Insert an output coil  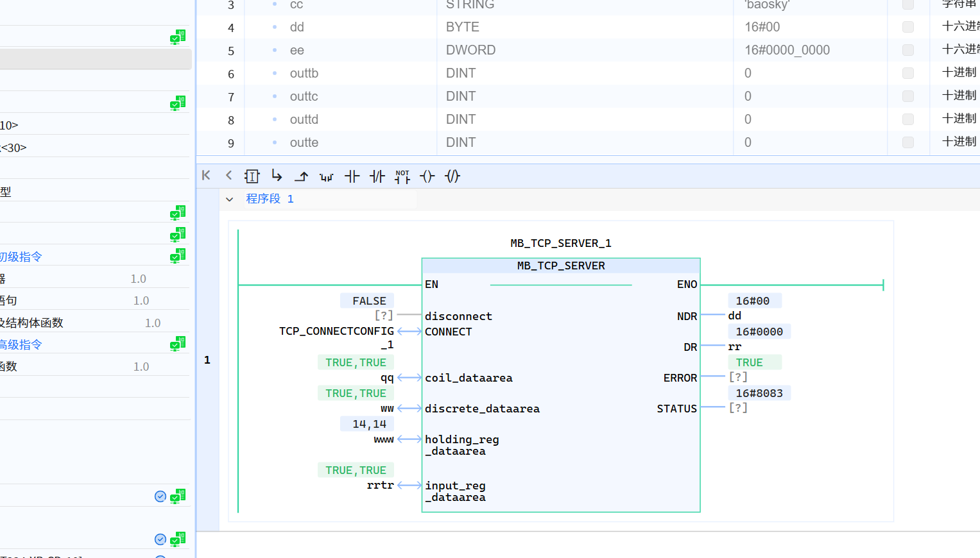point(427,176)
